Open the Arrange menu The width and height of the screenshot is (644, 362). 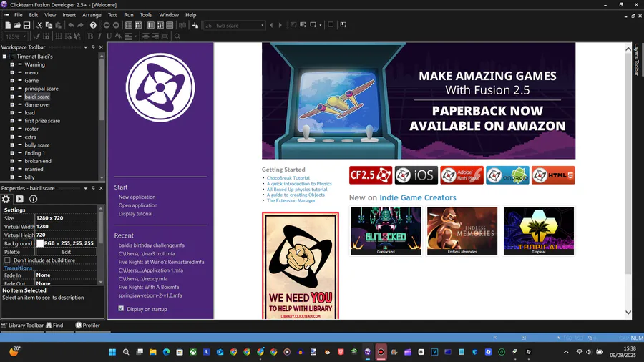(x=92, y=15)
